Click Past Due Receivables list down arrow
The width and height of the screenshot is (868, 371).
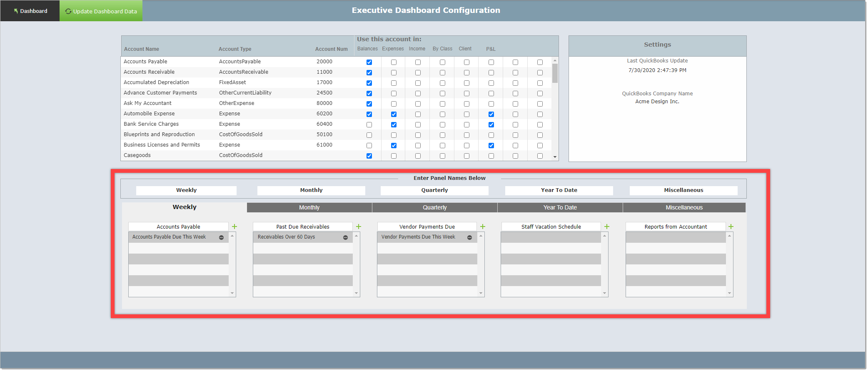tap(357, 293)
